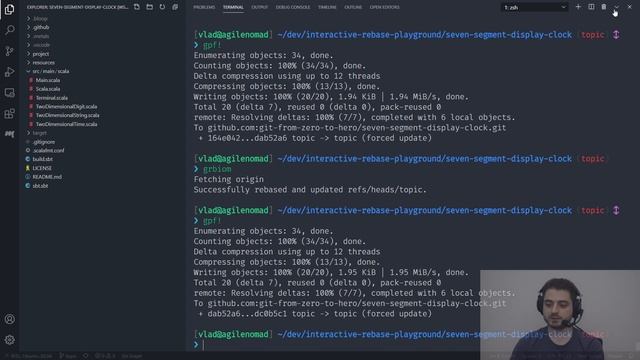Add a new terminal with plus icon
Image resolution: width=640 pixels, height=360 pixels.
click(x=578, y=7)
